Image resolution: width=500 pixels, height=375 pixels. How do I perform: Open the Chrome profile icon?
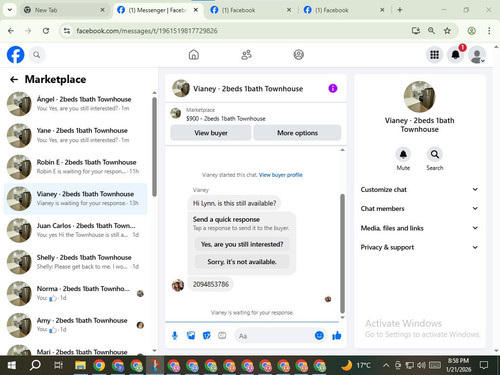click(471, 31)
